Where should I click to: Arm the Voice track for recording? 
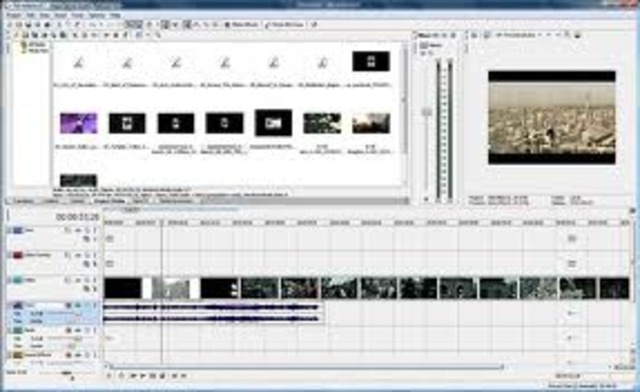pyautogui.click(x=69, y=305)
